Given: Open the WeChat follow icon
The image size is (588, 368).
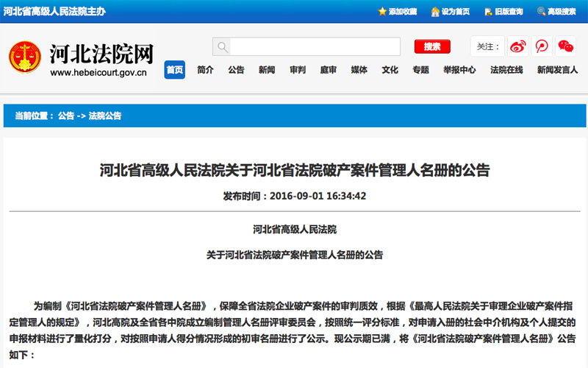Looking at the screenshot, I should pos(565,46).
